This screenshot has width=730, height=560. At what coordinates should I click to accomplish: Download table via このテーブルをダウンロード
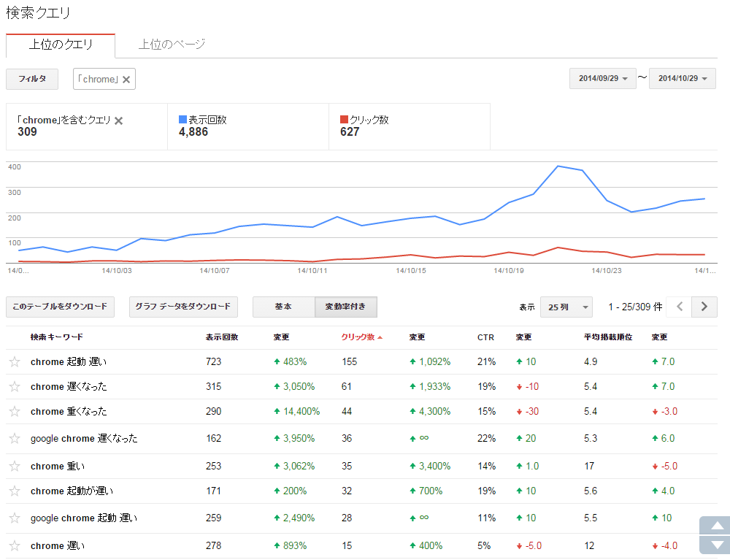[60, 307]
